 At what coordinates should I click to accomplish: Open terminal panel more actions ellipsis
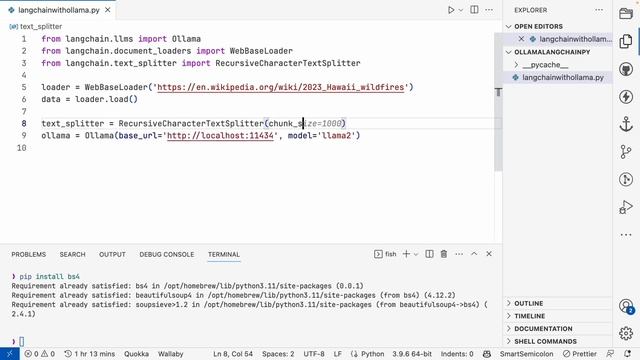tap(459, 254)
